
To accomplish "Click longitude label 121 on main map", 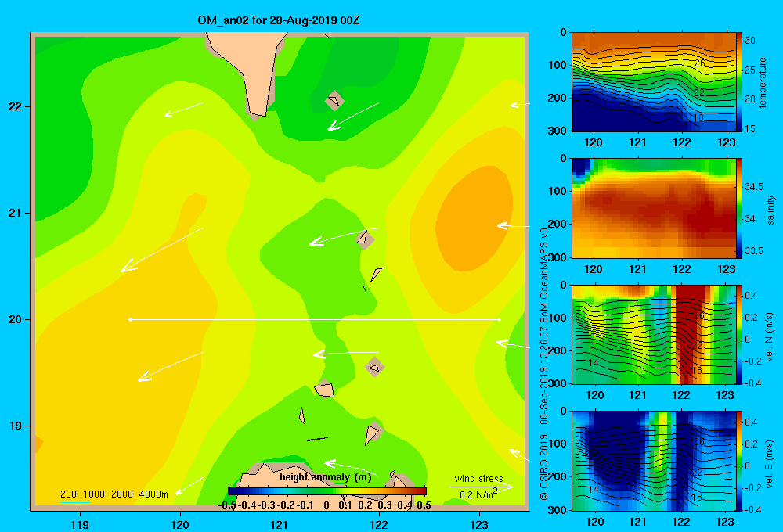I will [280, 524].
